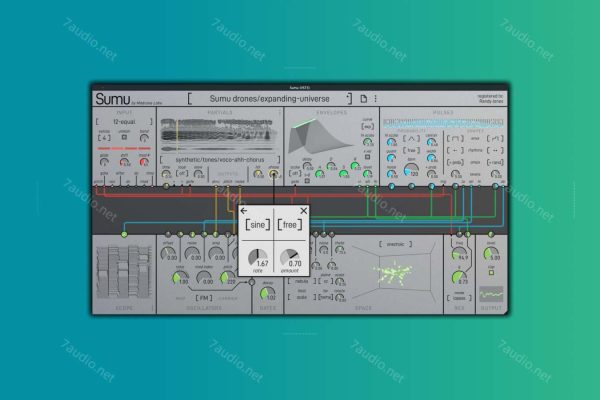The width and height of the screenshot is (600, 400).
Task: Turn the bend knob in Input section
Action: [144, 138]
